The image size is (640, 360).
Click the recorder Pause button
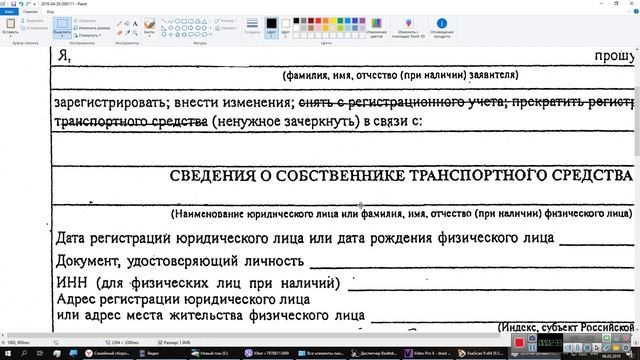tap(532, 347)
